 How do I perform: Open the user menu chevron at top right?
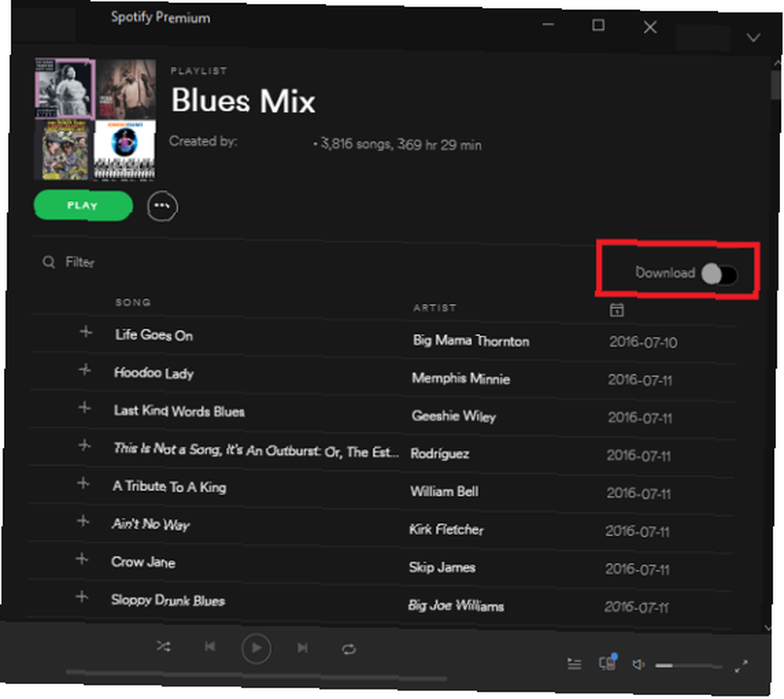tap(753, 38)
